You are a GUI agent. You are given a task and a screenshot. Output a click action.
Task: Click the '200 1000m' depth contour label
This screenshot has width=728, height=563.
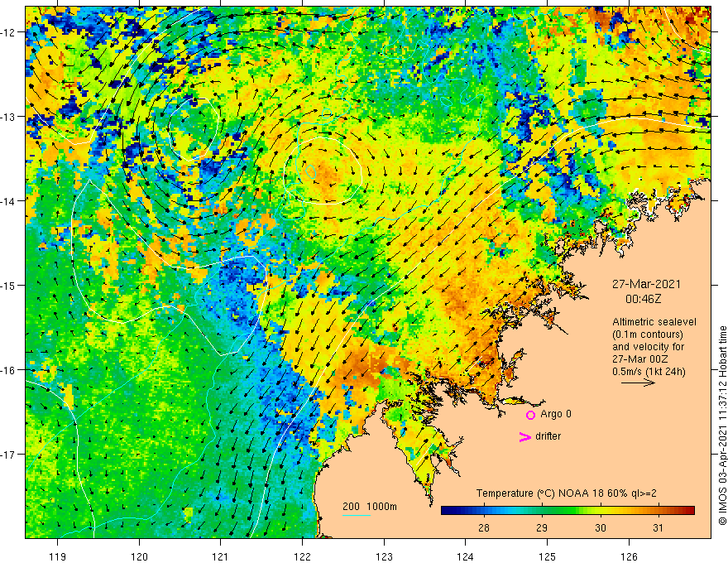pyautogui.click(x=370, y=507)
